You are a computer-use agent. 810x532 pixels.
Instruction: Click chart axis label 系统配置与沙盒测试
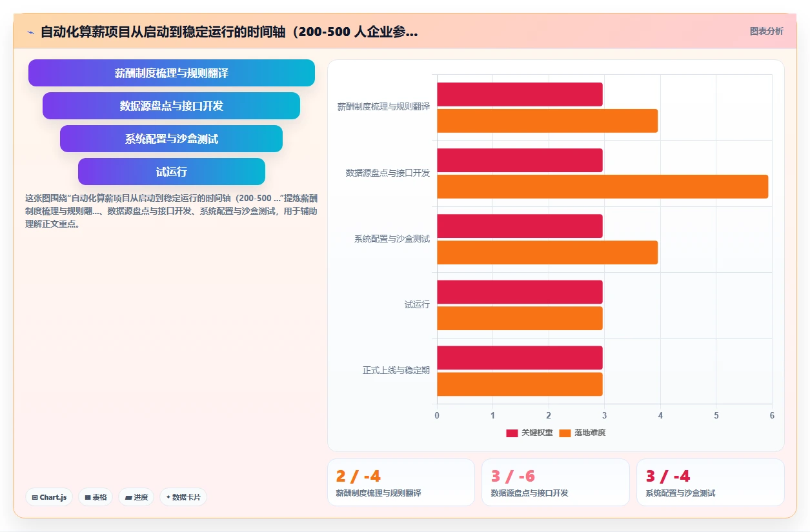click(x=392, y=239)
